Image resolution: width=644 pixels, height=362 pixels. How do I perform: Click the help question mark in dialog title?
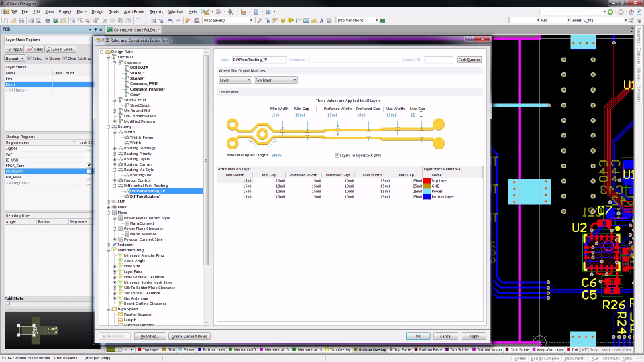click(470, 39)
